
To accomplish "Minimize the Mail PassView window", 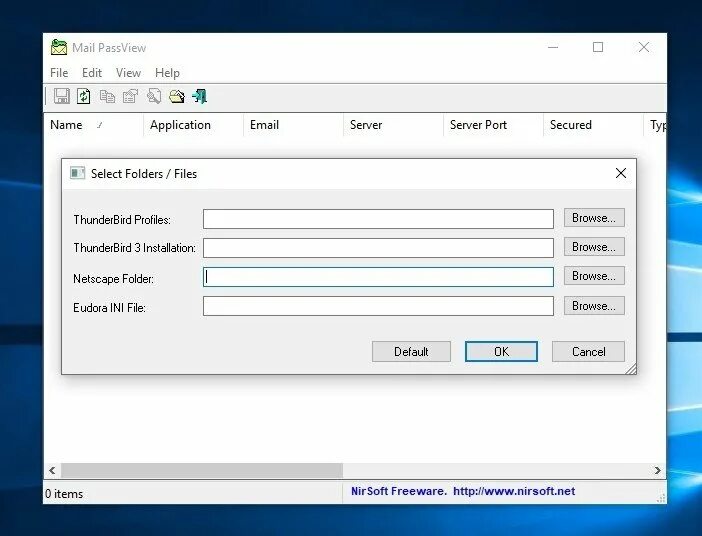I will (x=553, y=47).
